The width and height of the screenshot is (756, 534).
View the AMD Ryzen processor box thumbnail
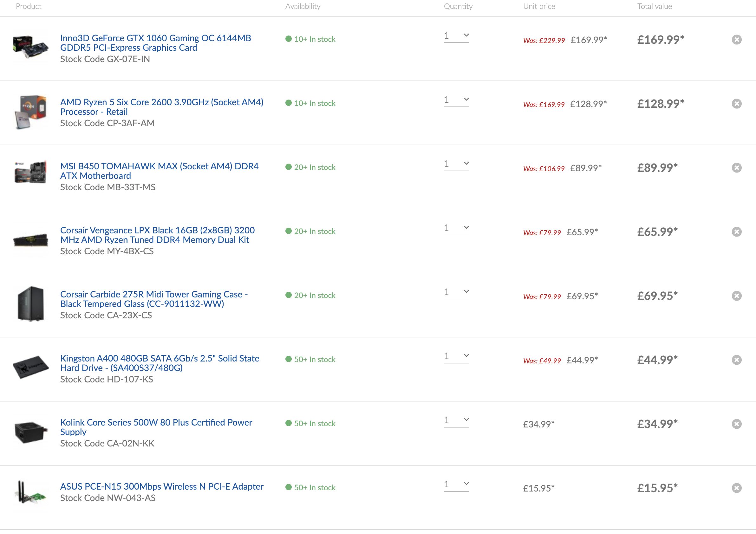[x=30, y=112]
